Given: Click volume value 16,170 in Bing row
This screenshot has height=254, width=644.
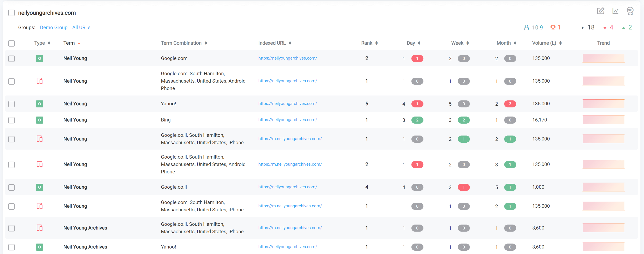Looking at the screenshot, I should click(540, 120).
